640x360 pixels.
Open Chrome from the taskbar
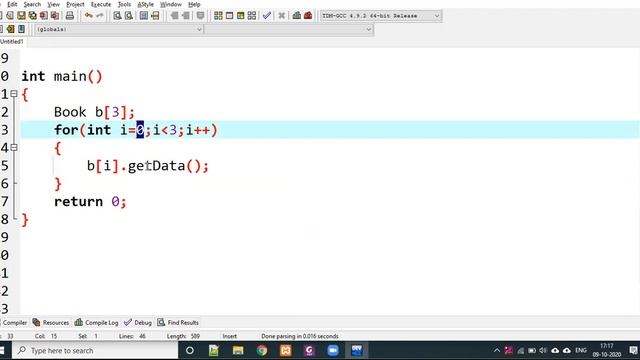pyautogui.click(x=262, y=350)
